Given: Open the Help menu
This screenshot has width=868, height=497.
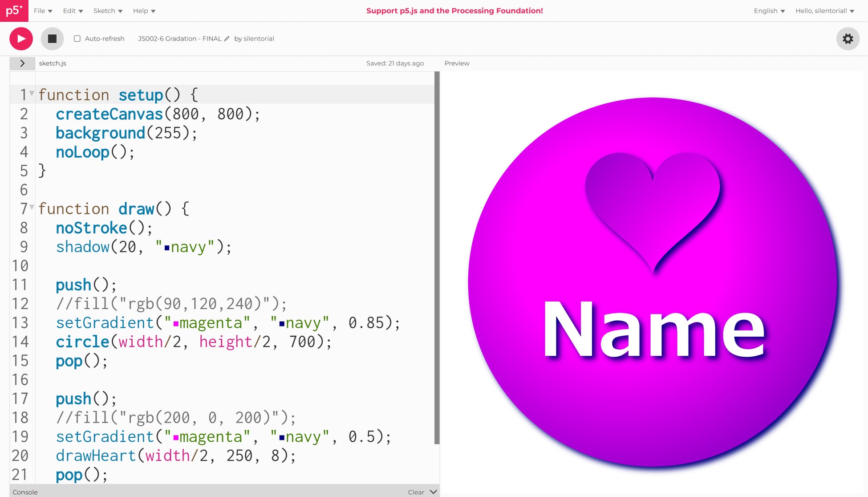Looking at the screenshot, I should (x=144, y=11).
